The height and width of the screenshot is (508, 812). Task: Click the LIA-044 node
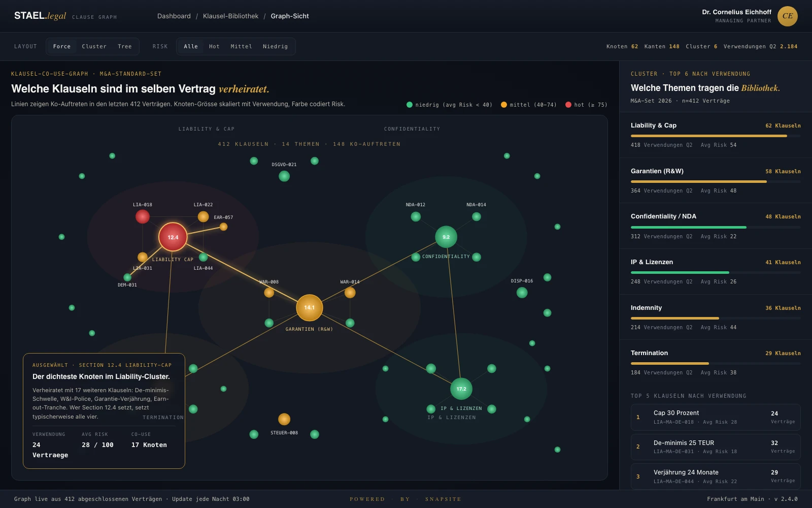[x=203, y=257]
